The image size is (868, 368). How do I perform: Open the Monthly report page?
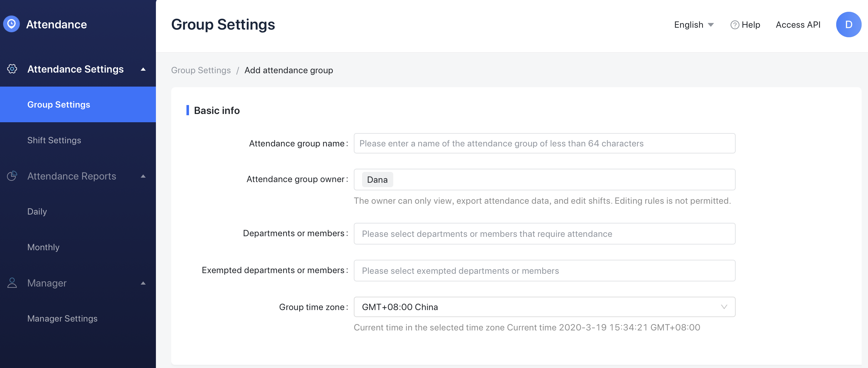(x=44, y=247)
